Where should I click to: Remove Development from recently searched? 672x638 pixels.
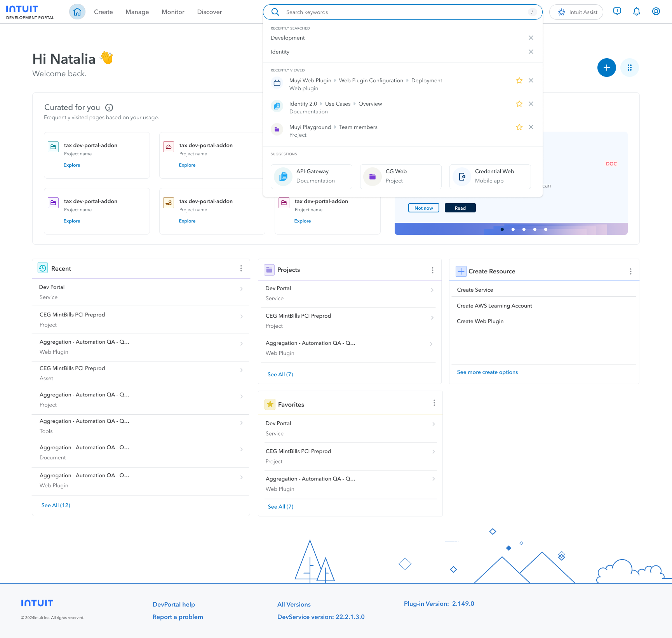click(531, 38)
